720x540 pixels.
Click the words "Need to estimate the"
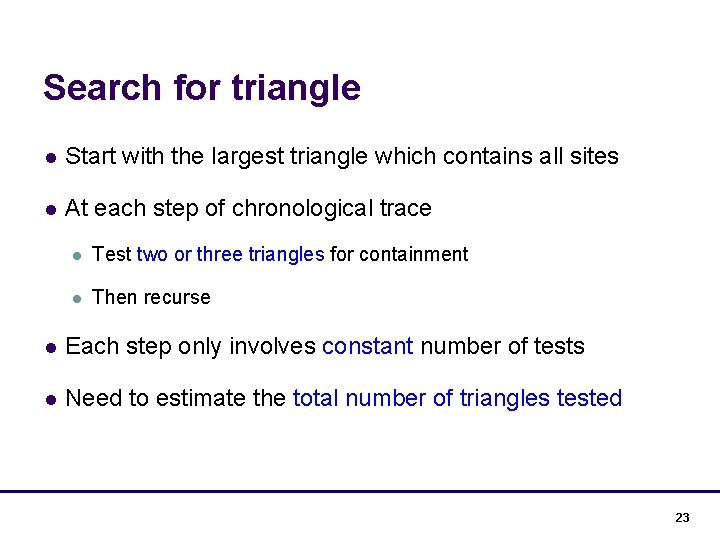[175, 398]
